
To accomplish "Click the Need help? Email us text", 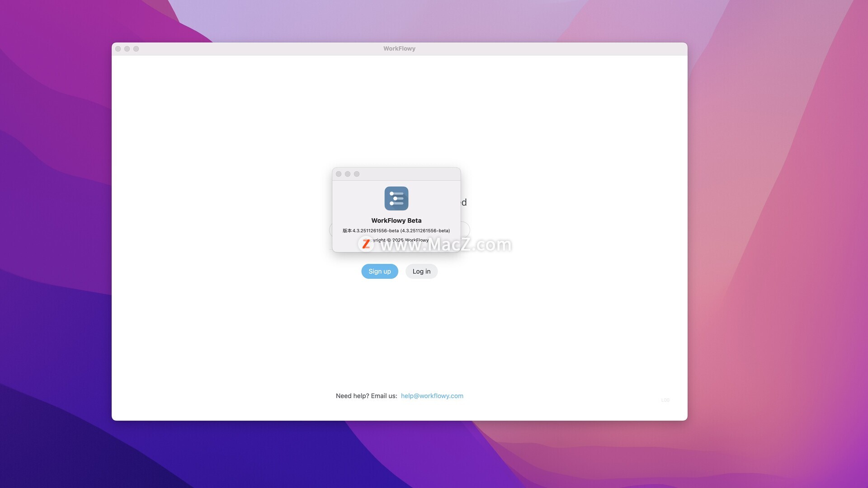I will pos(366,396).
